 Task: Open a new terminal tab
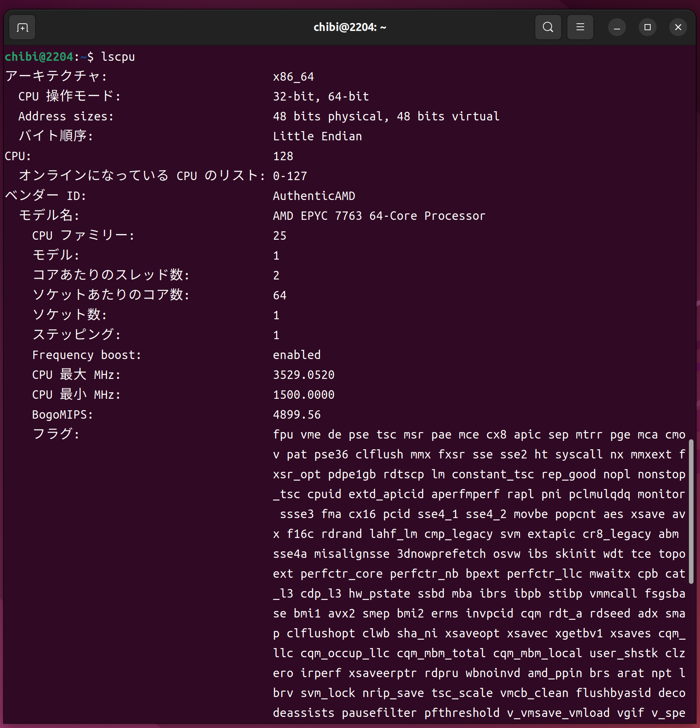[23, 28]
